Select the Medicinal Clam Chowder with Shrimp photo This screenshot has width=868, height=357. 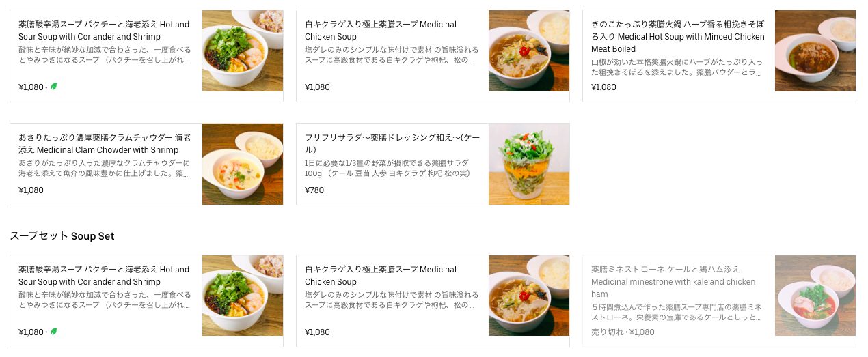pos(243,164)
